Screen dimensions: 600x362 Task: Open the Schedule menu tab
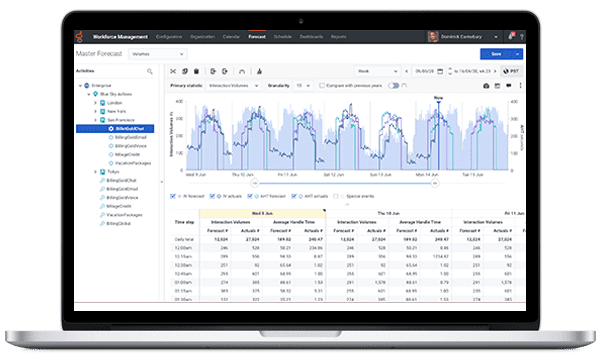(282, 37)
